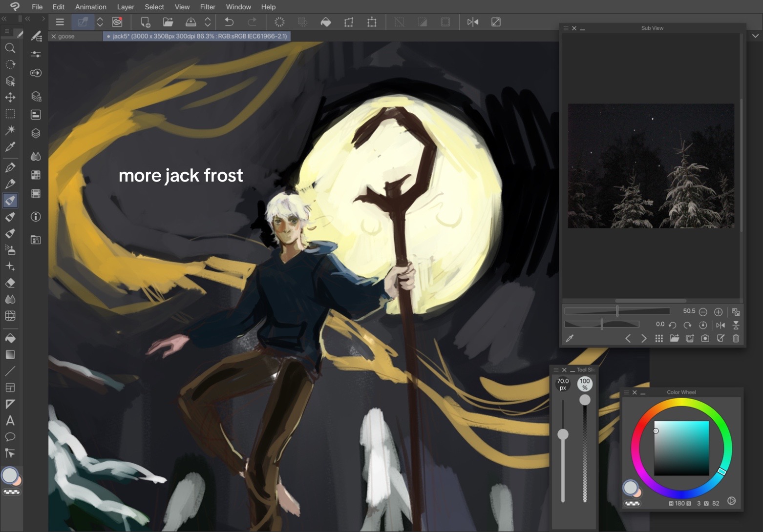The height and width of the screenshot is (532, 763).
Task: Select the Fill paint bucket tool in the left toolbar
Action: point(10,338)
